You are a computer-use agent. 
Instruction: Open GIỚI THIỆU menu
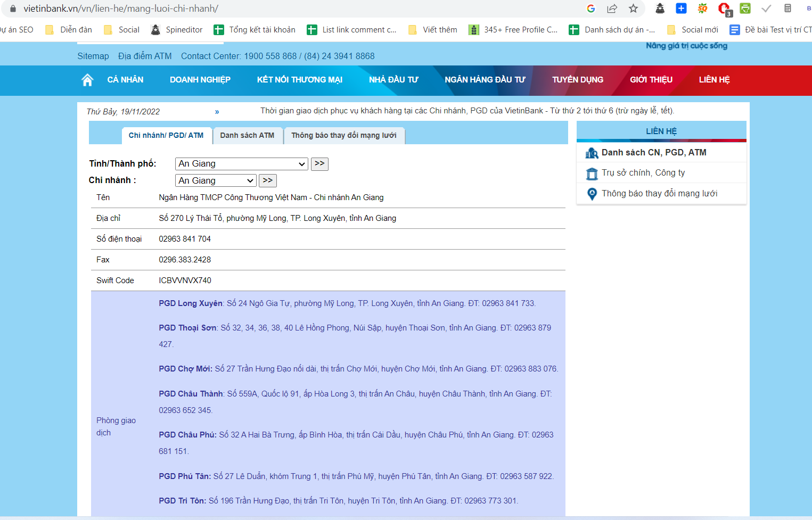(651, 80)
